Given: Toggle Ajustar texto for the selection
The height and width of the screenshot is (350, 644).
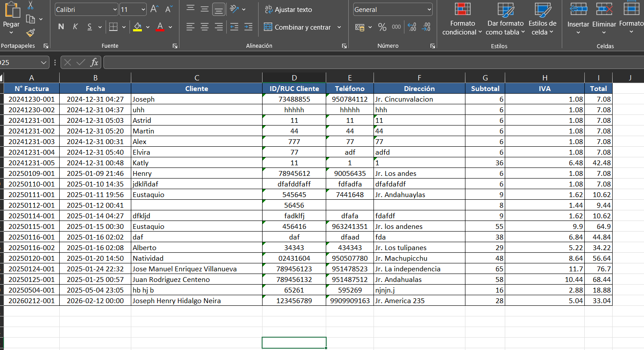Looking at the screenshot, I should (290, 9).
